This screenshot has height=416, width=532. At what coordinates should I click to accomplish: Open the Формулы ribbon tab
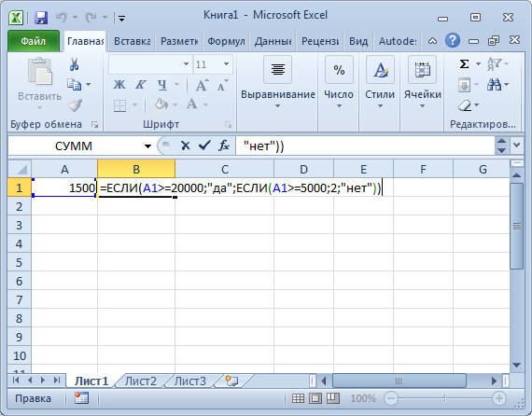[x=226, y=41]
